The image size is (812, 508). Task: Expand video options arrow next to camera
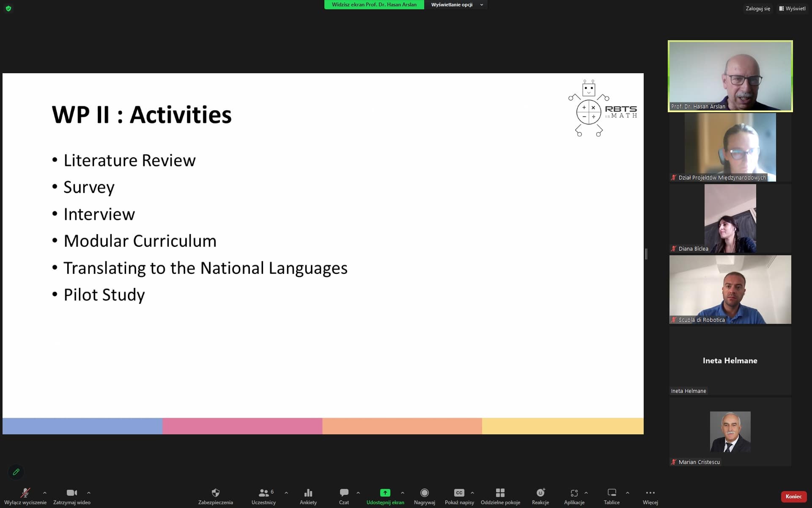click(89, 493)
